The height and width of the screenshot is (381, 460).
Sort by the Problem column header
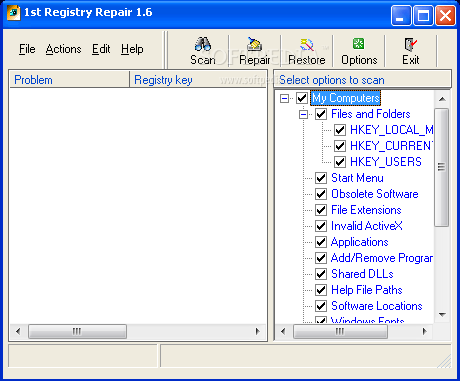click(69, 80)
